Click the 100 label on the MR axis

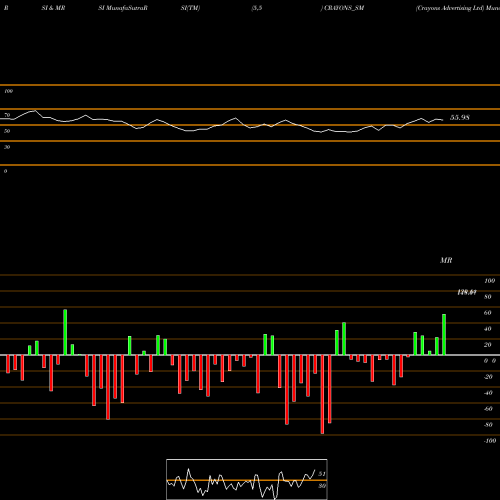(489, 281)
